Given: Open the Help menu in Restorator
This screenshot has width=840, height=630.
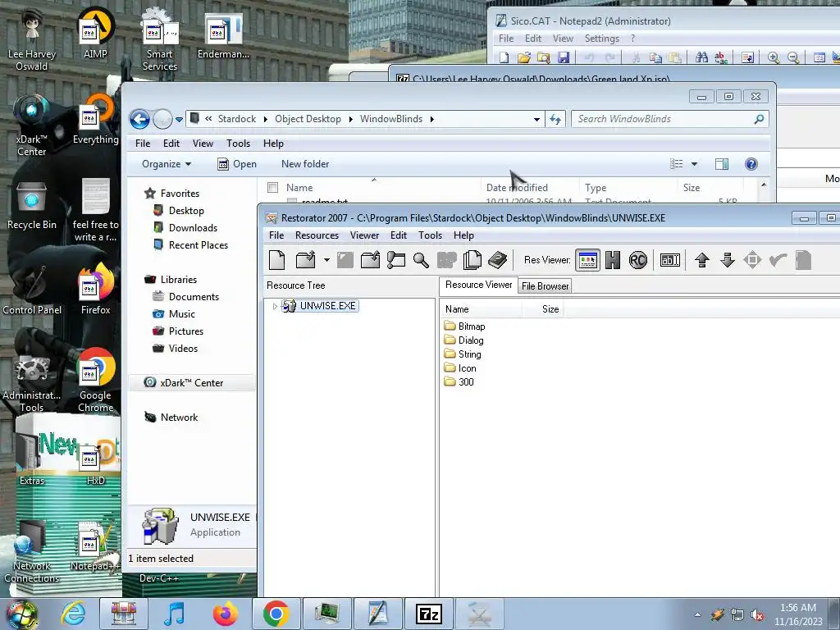Looking at the screenshot, I should click(x=463, y=235).
